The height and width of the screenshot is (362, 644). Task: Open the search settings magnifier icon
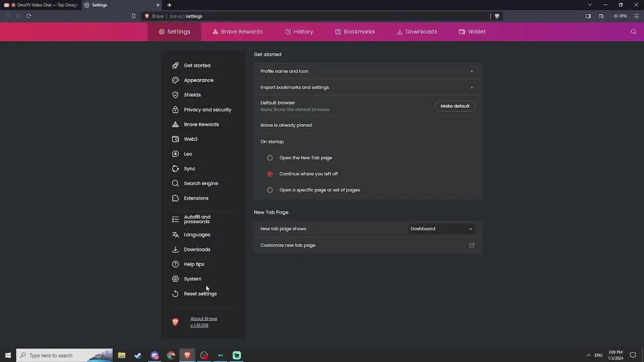coord(633,32)
